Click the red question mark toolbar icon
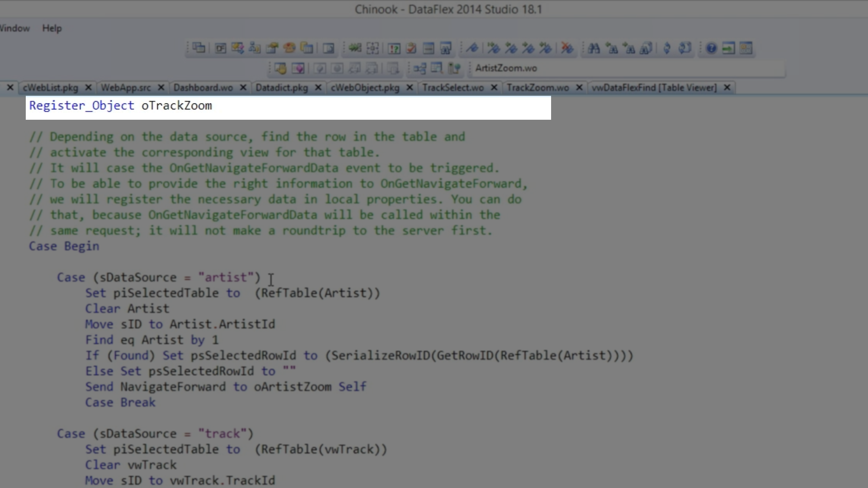 coord(394,48)
